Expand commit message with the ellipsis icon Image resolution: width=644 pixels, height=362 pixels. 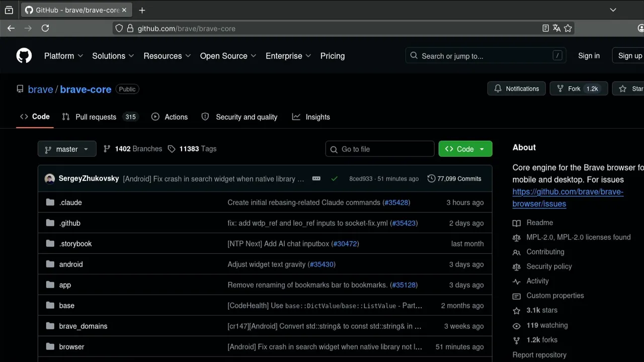[316, 178]
